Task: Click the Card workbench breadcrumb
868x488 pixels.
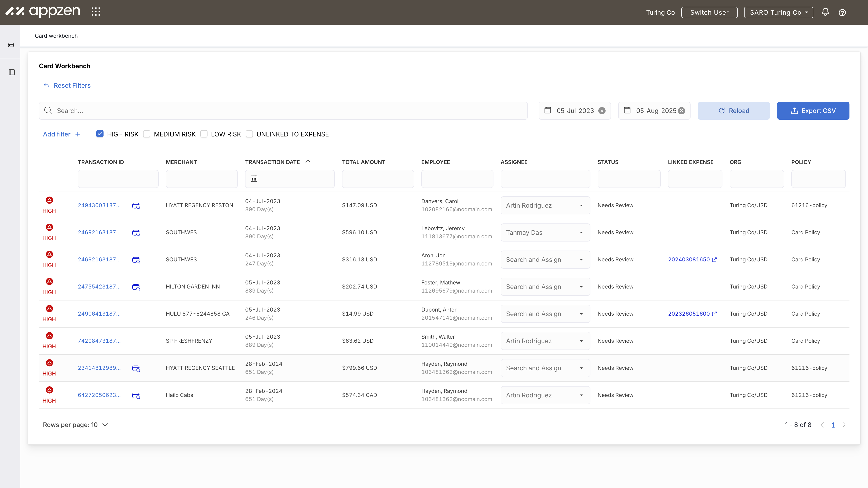Action: tap(56, 36)
